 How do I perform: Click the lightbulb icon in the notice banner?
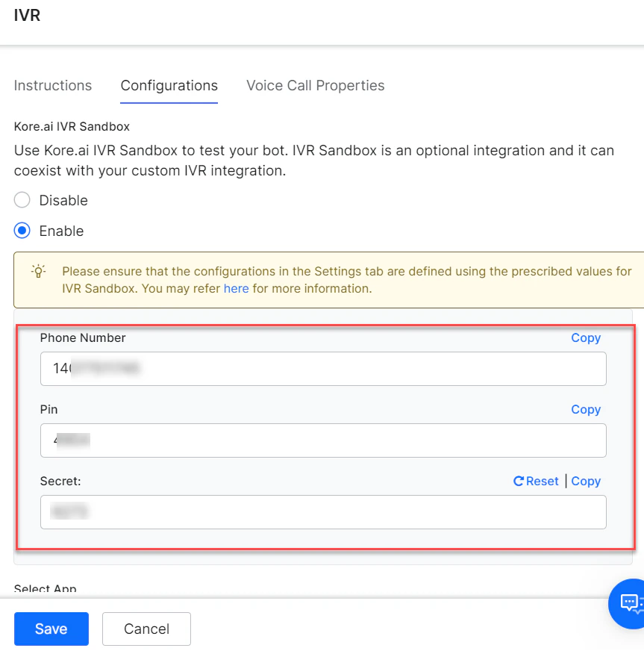click(x=38, y=272)
